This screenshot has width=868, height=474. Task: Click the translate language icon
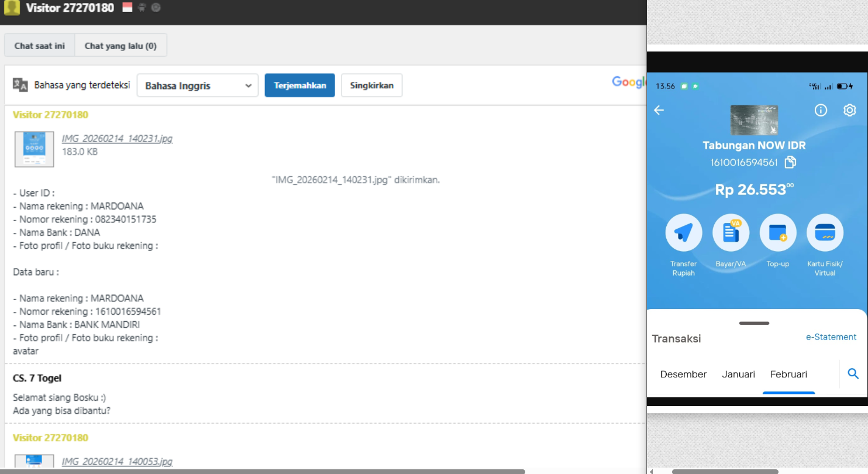coord(20,85)
